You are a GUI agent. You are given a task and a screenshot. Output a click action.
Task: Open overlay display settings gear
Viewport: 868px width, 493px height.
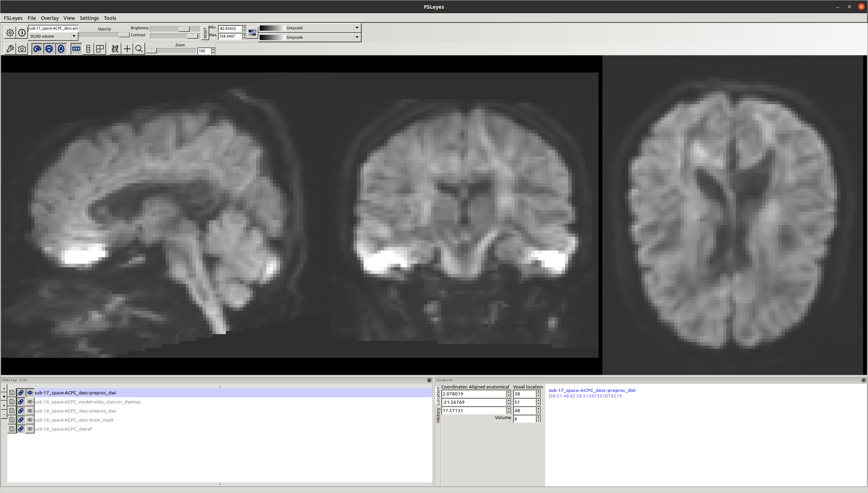pos(10,33)
